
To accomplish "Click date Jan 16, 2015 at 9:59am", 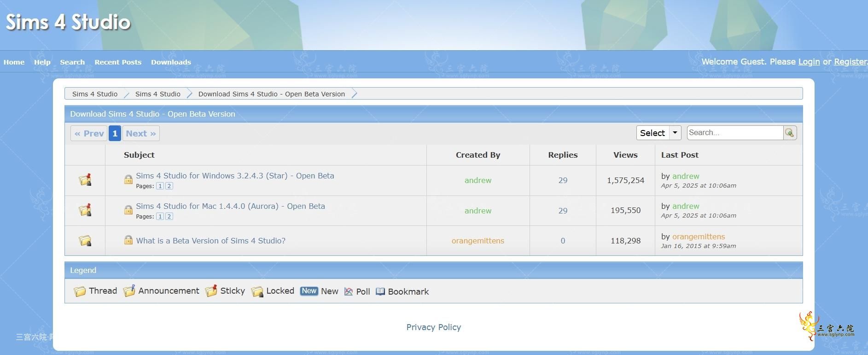I will point(699,246).
